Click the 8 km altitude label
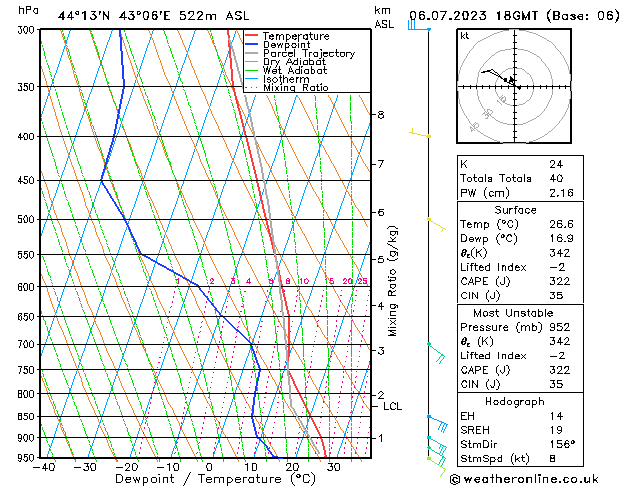This screenshot has width=629, height=486. tap(380, 115)
